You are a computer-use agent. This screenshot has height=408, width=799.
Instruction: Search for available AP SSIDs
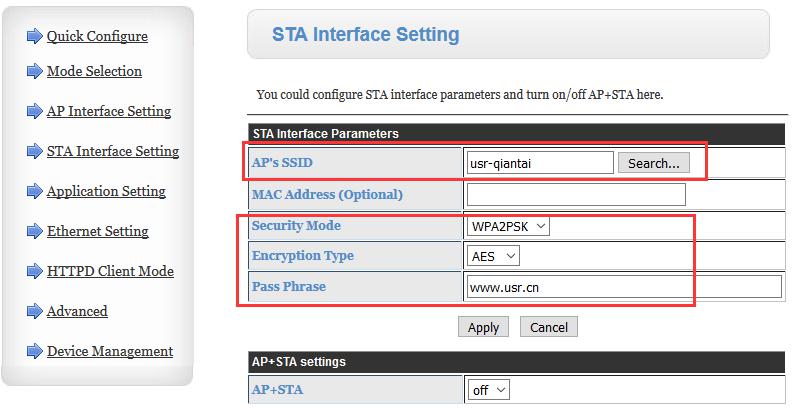click(x=654, y=163)
